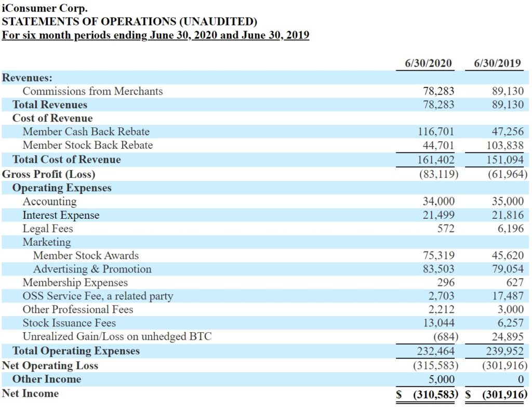The width and height of the screenshot is (532, 407).
Task: Select the Marketing label
Action: point(47,242)
